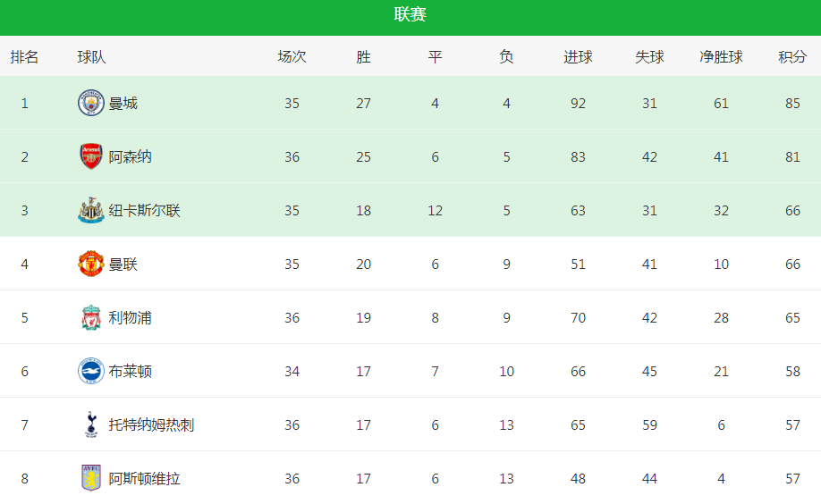Click the Tottenham Hotspur club crest

91,424
